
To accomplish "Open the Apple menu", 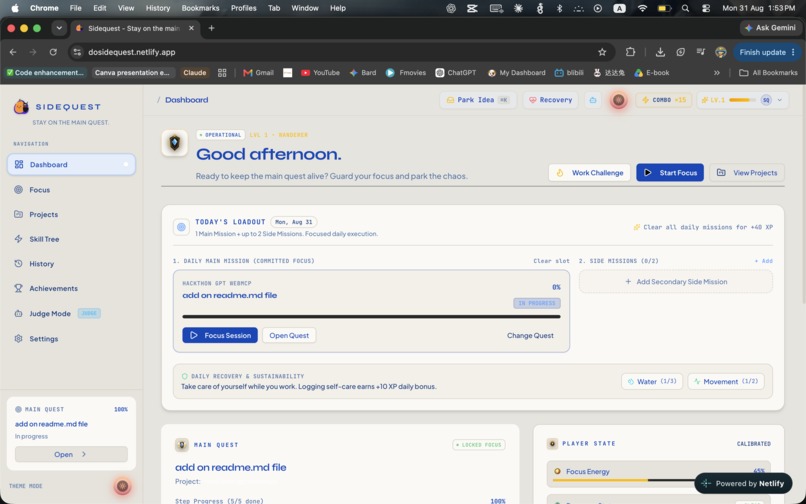I will (15, 8).
